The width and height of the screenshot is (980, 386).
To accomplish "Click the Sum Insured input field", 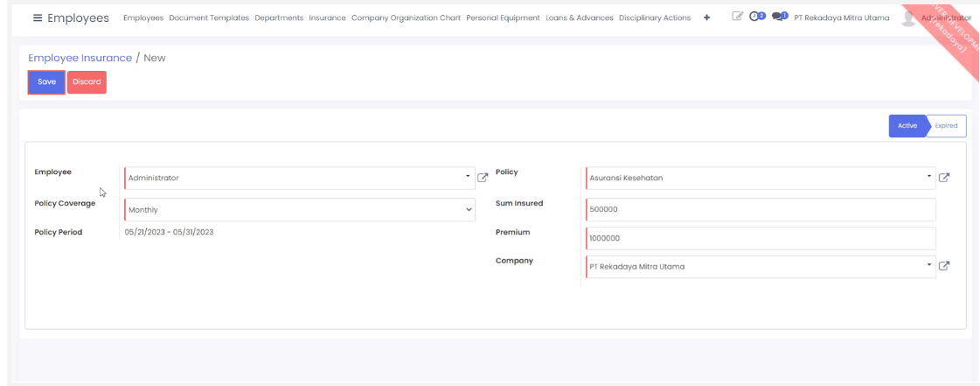I will click(760, 210).
